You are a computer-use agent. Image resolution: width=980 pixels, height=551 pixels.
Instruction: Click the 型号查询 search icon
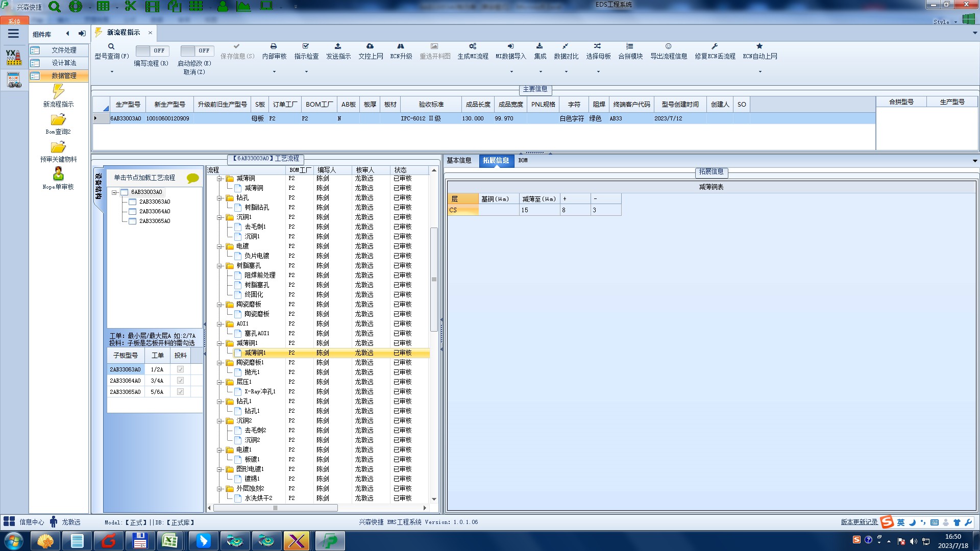(111, 46)
